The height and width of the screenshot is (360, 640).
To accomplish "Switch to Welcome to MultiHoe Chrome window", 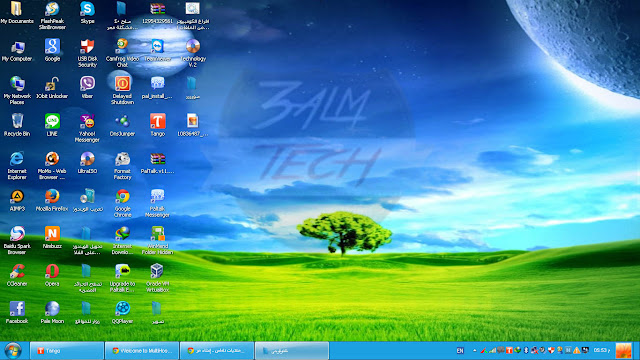I will (x=142, y=351).
